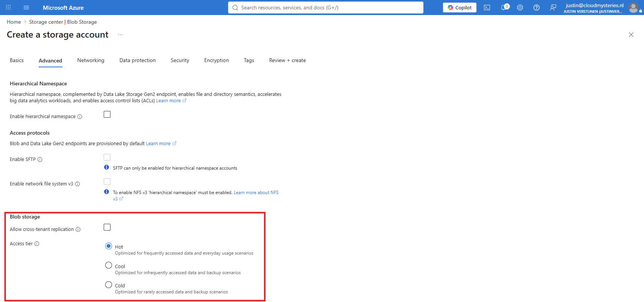The image size is (644, 302).
Task: Click Storage center | Blob Storage breadcrumb
Action: (x=63, y=22)
